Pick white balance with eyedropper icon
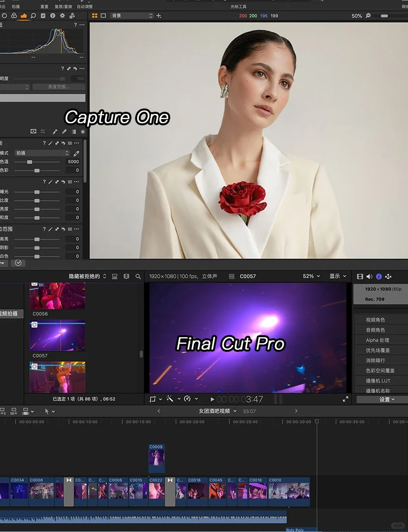 77,154
